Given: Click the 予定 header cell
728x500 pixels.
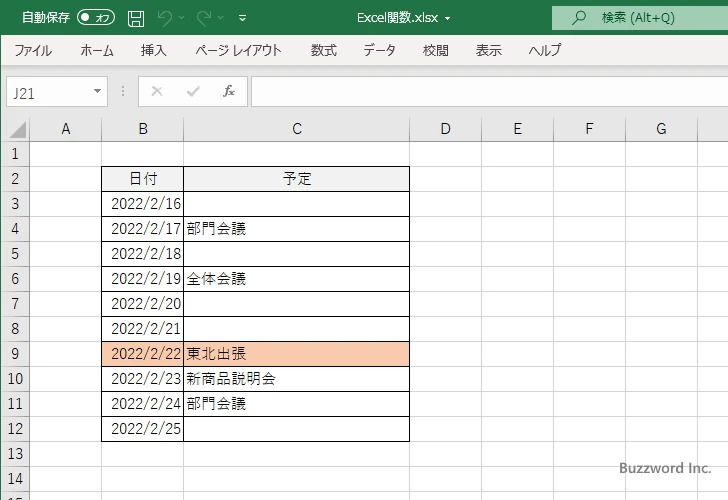Looking at the screenshot, I should 297,179.
